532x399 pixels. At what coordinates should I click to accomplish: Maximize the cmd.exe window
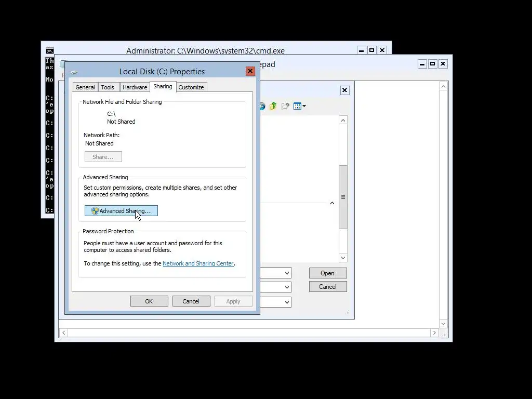point(371,50)
